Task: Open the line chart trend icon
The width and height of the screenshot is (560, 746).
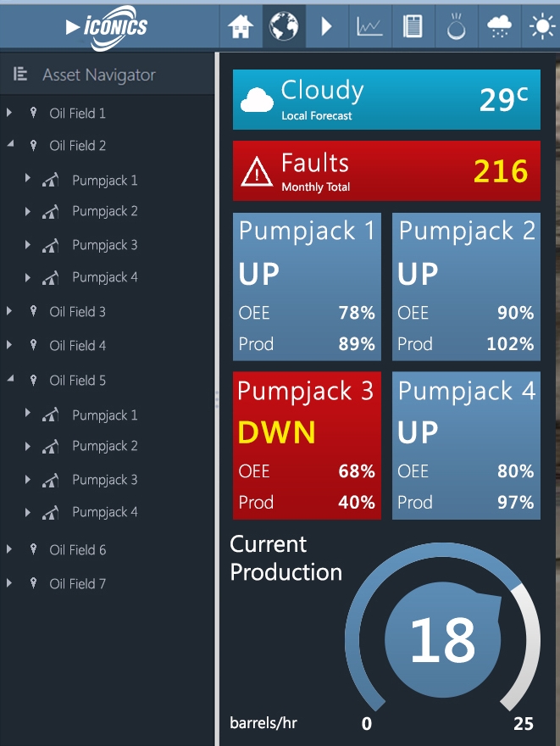Action: pyautogui.click(x=370, y=27)
